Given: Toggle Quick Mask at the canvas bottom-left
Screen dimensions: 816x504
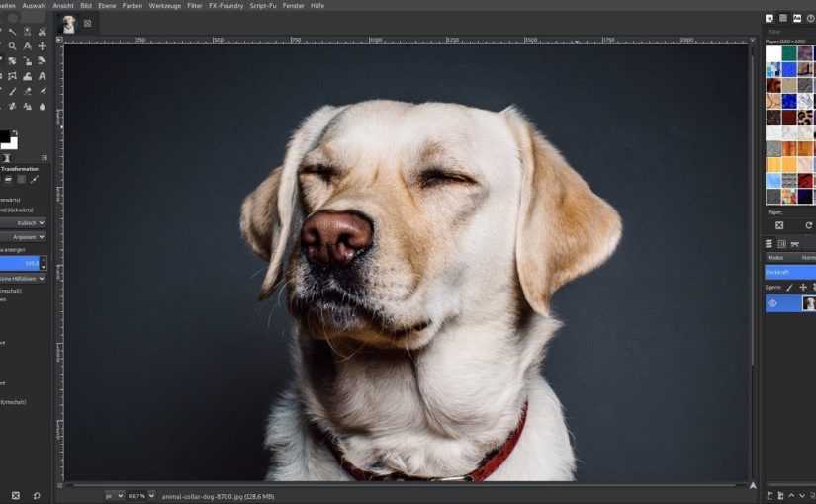Looking at the screenshot, I should tap(60, 485).
